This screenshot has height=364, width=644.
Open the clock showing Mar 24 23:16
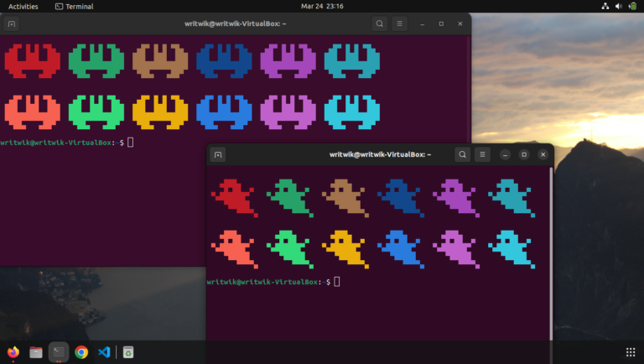tap(321, 6)
